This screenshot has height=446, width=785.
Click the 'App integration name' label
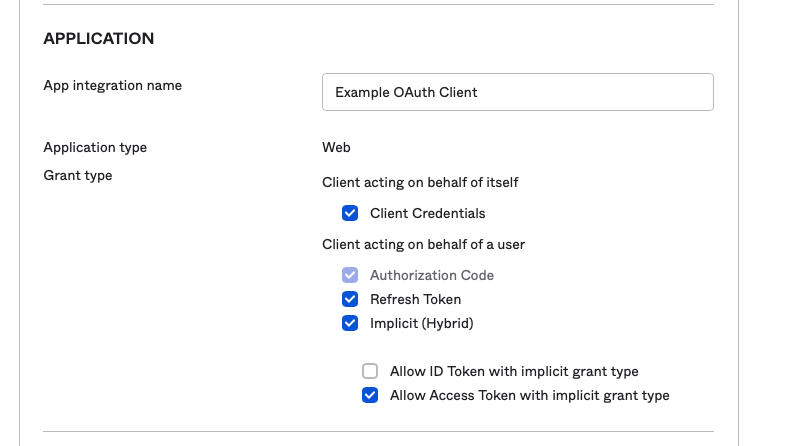[x=113, y=86]
